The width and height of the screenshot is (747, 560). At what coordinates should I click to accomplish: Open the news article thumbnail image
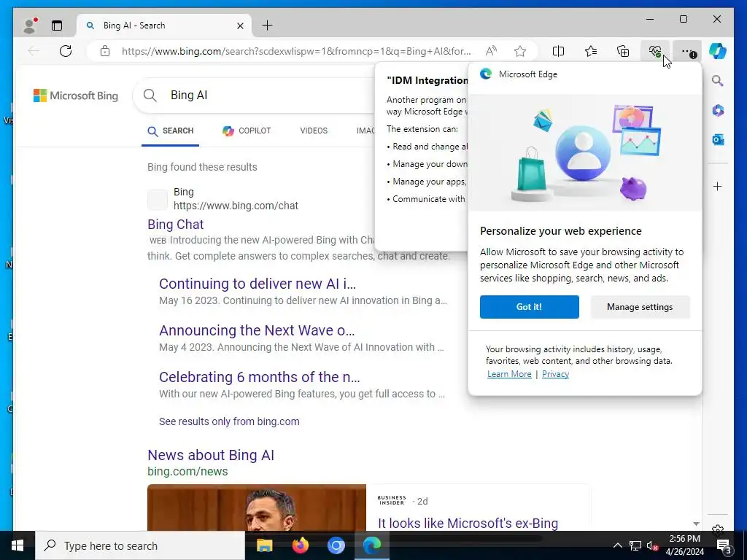257,507
